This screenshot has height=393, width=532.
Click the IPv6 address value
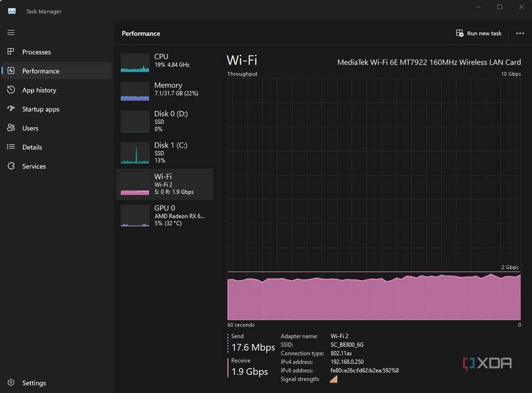pyautogui.click(x=364, y=370)
